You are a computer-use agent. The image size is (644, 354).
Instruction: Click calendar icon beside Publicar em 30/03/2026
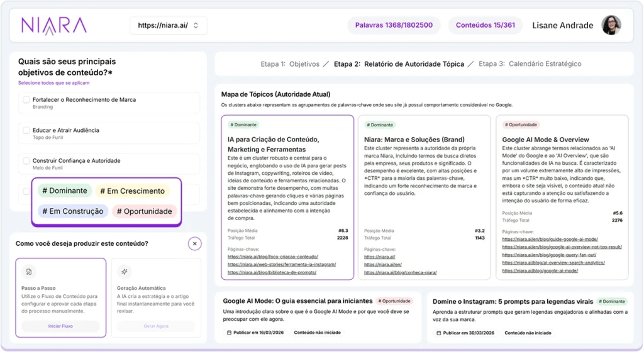point(439,333)
